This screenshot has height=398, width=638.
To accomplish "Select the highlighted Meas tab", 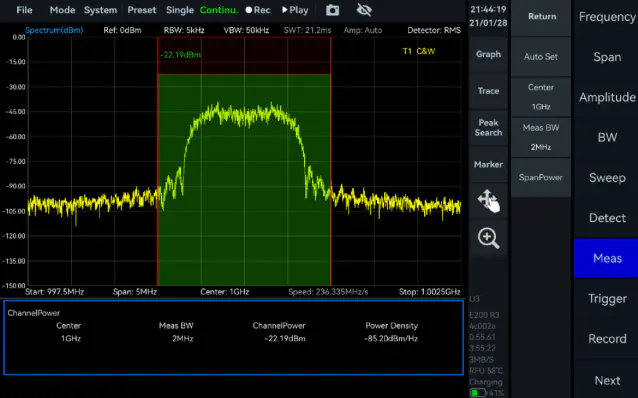I will tap(607, 258).
